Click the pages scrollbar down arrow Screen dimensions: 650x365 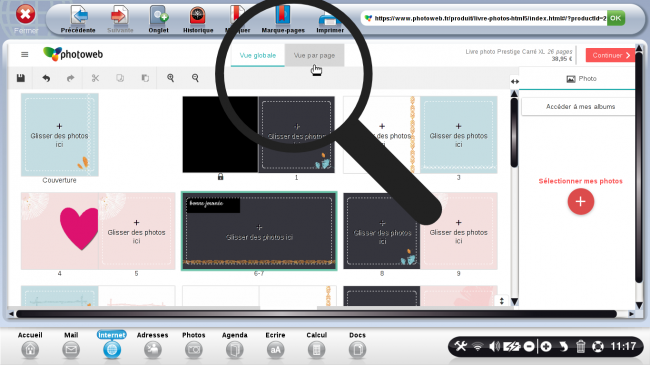pyautogui.click(x=514, y=302)
